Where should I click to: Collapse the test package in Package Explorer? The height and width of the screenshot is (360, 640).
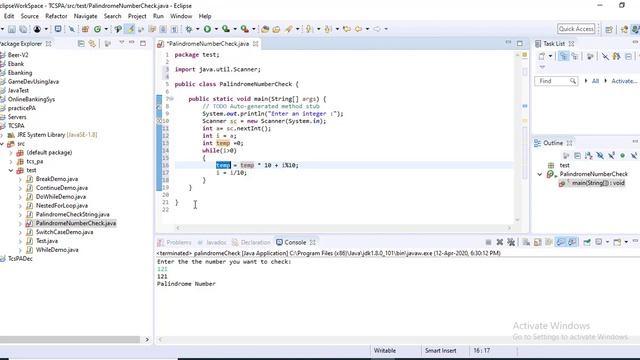[x=11, y=170]
